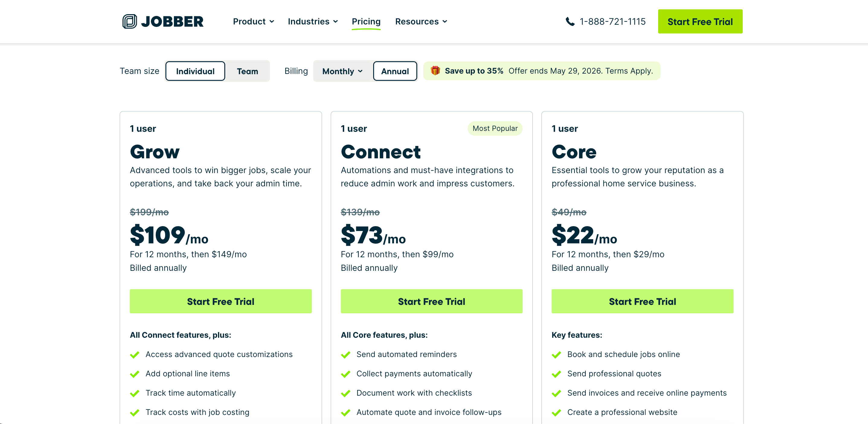Screen dimensions: 868x424
Task: Click the checkmark beside Book and schedule jobs online
Action: [x=557, y=355]
